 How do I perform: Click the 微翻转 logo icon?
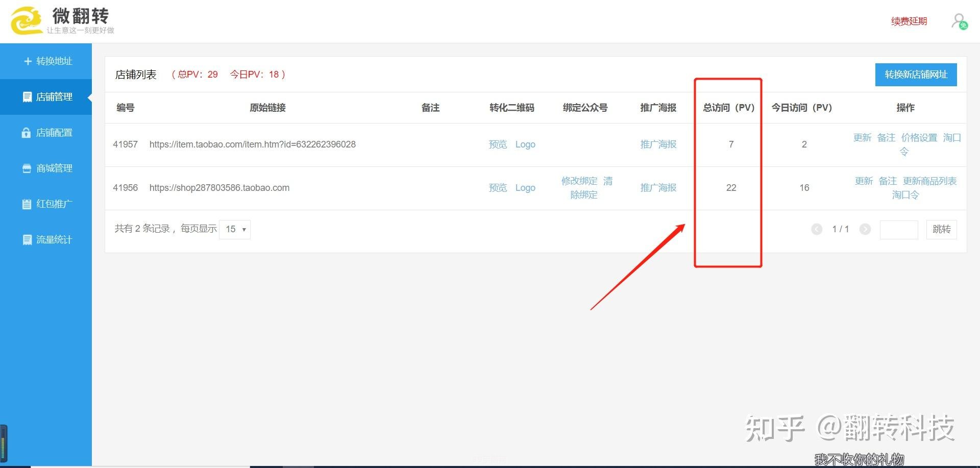tap(27, 20)
